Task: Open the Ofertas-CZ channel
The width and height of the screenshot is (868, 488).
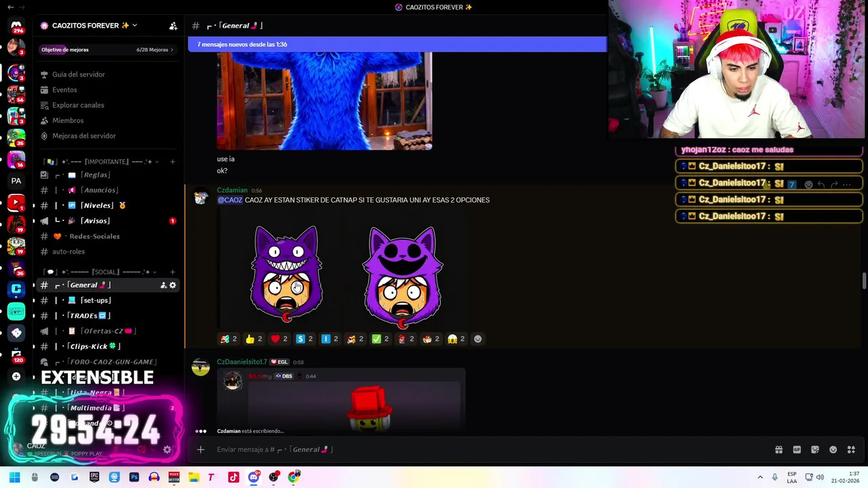Action: click(x=107, y=331)
